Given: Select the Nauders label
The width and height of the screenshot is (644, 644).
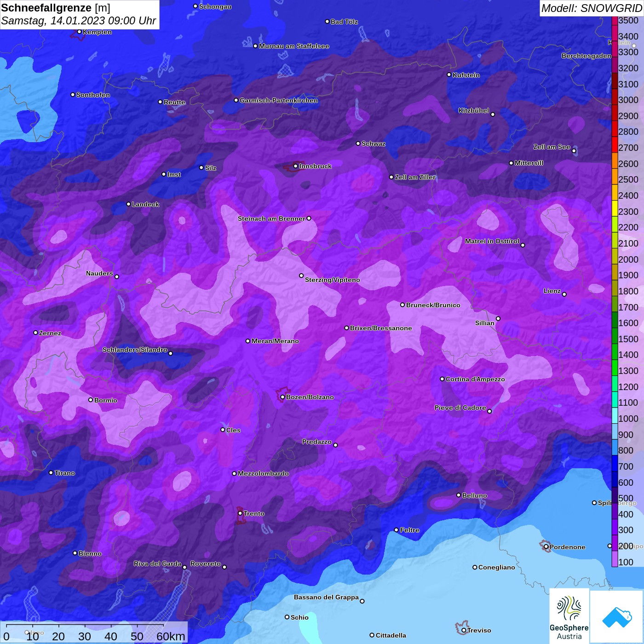Looking at the screenshot, I should [99, 273].
